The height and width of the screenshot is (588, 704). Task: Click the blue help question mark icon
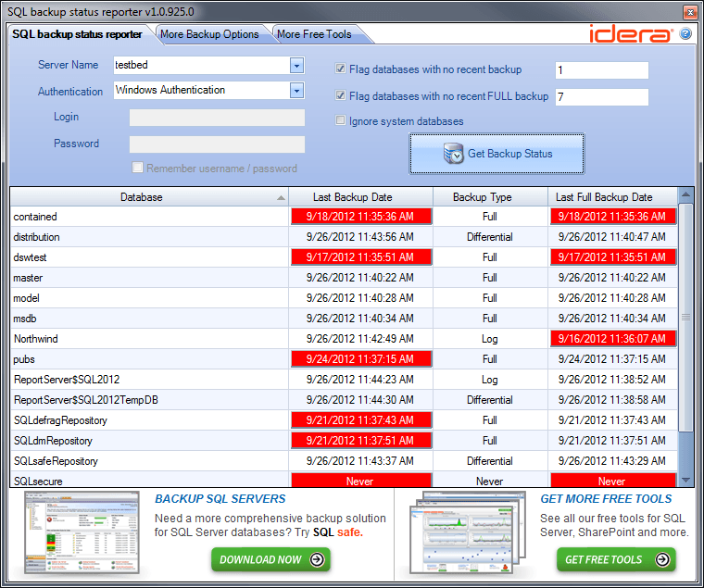[x=685, y=34]
